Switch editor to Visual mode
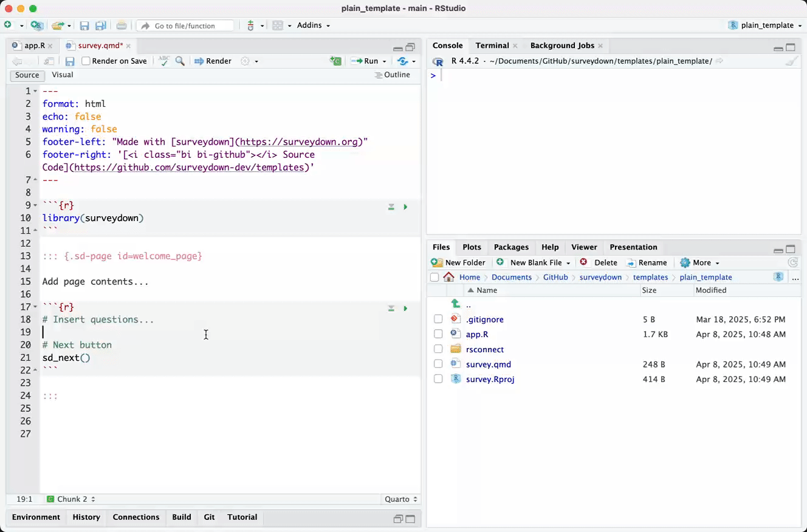 coord(63,75)
